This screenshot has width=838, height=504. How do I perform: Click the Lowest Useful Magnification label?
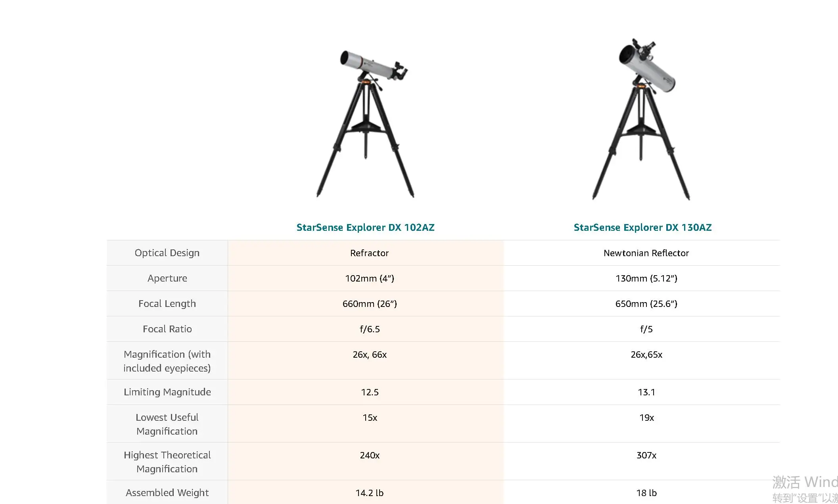(x=167, y=424)
